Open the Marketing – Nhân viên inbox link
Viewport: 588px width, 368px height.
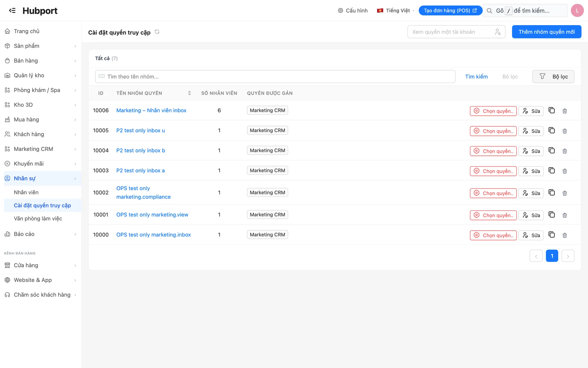click(x=151, y=110)
